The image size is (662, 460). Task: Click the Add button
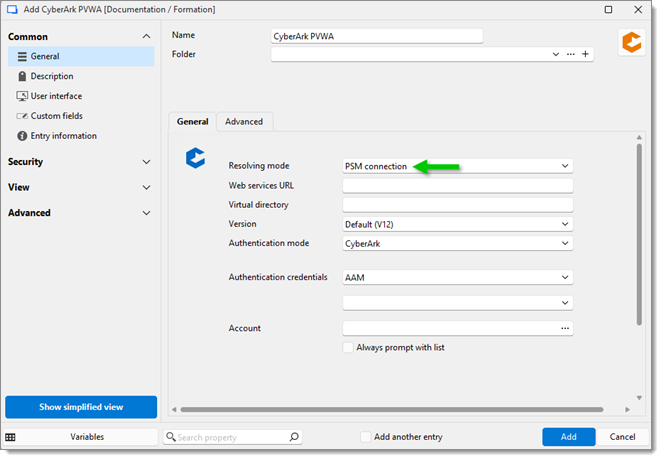(569, 437)
